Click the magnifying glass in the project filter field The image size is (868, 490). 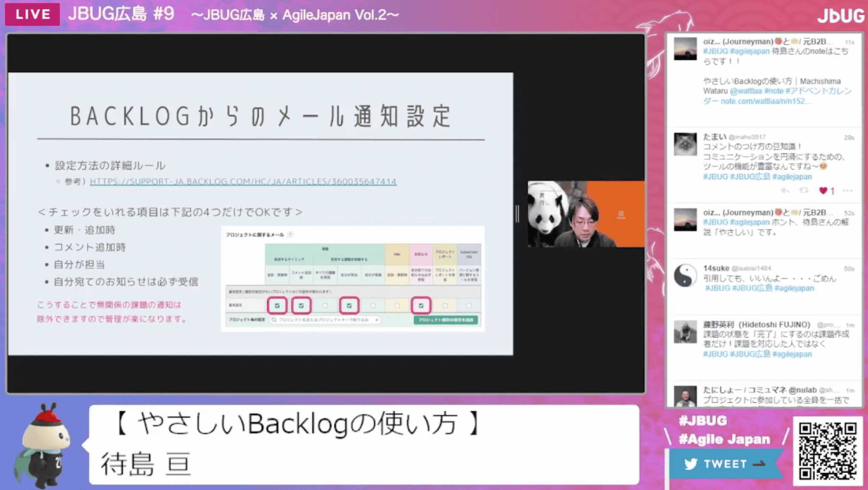pyautogui.click(x=273, y=320)
